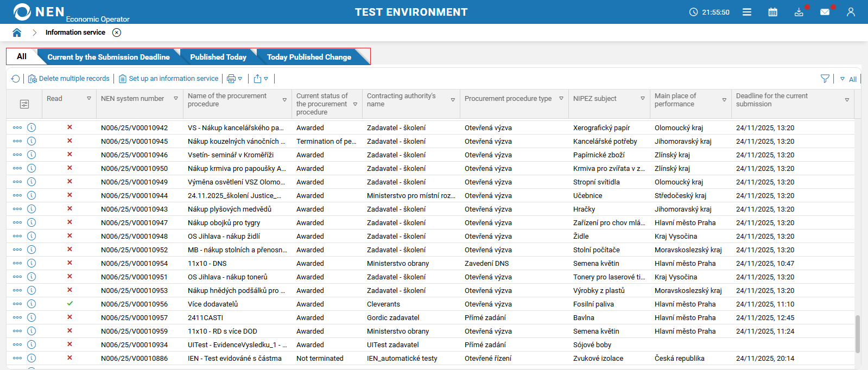The width and height of the screenshot is (868, 370).
Task: Click Delete multiple records
Action: 69,79
